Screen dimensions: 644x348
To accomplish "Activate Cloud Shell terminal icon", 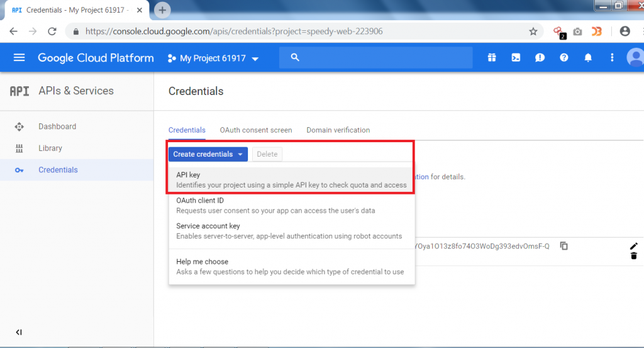I will (516, 58).
